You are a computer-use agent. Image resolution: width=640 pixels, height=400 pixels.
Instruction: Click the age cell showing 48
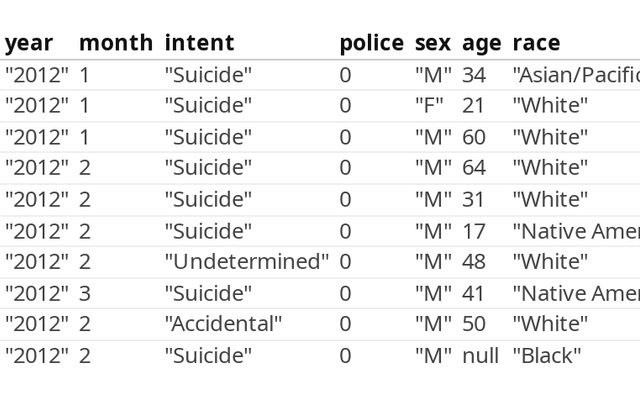(473, 262)
